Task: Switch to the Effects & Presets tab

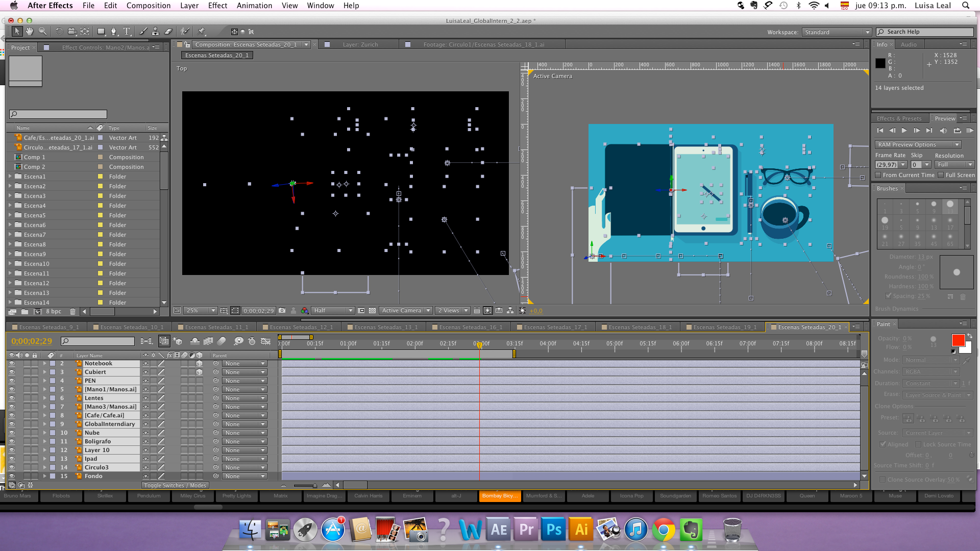Action: coord(899,118)
